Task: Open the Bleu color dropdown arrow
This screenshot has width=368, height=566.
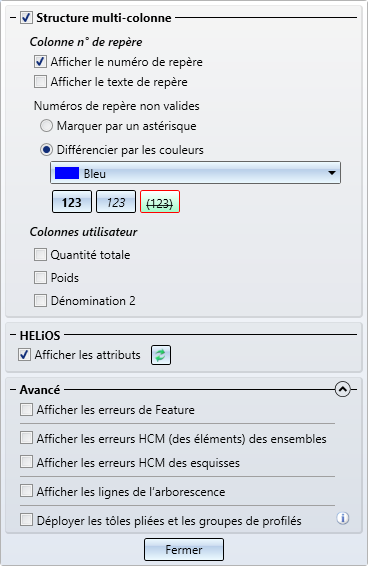Action: pos(332,173)
